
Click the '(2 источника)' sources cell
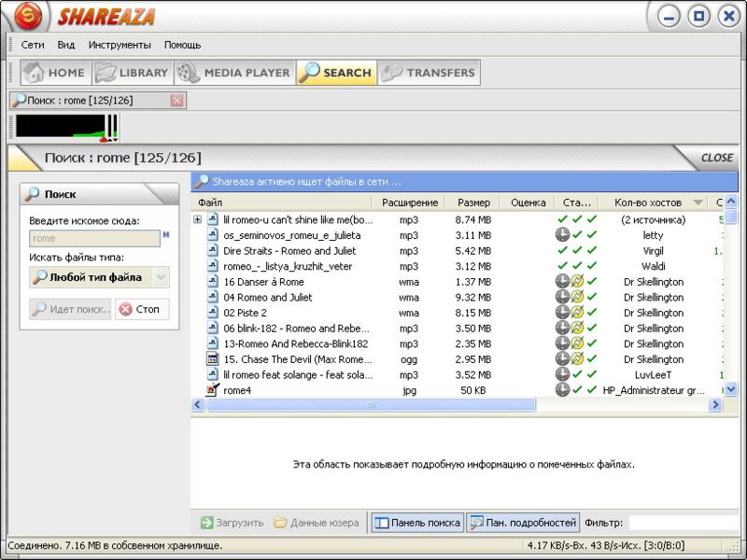click(x=653, y=220)
